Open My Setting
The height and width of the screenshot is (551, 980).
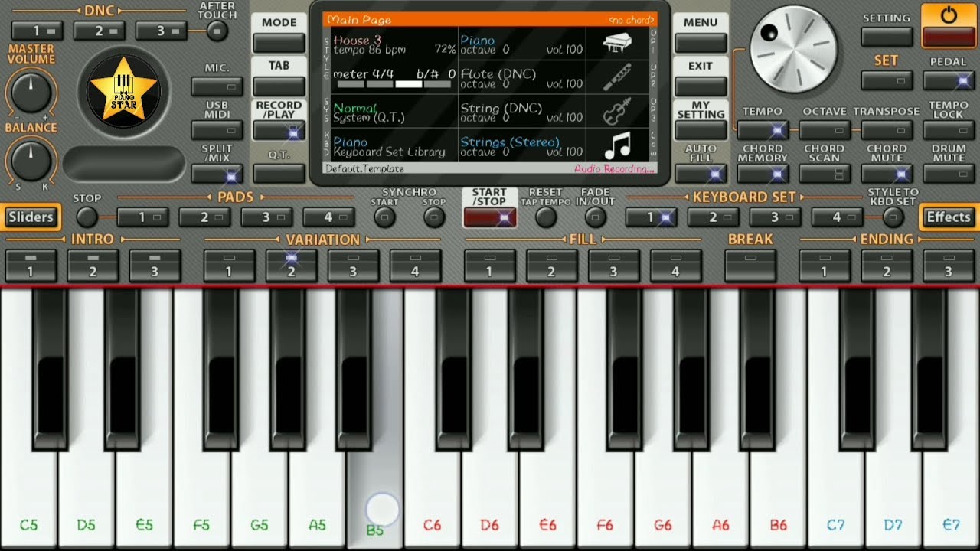click(x=701, y=131)
